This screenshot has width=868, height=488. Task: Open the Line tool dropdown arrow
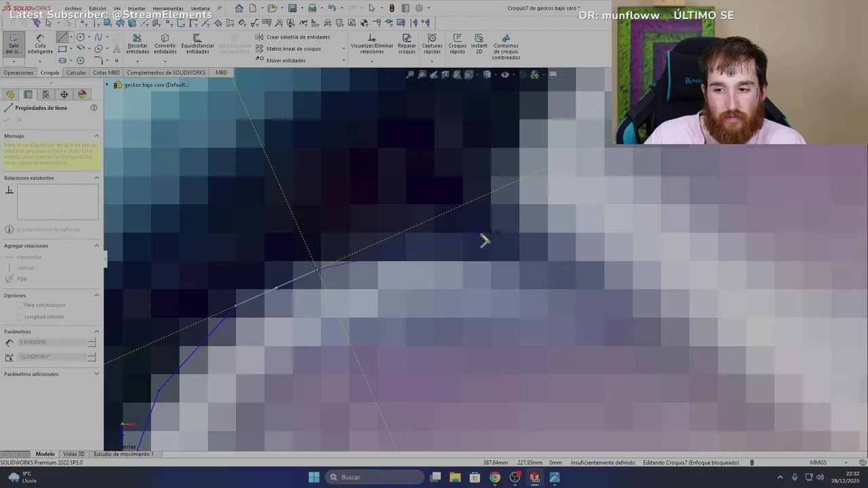(x=71, y=37)
